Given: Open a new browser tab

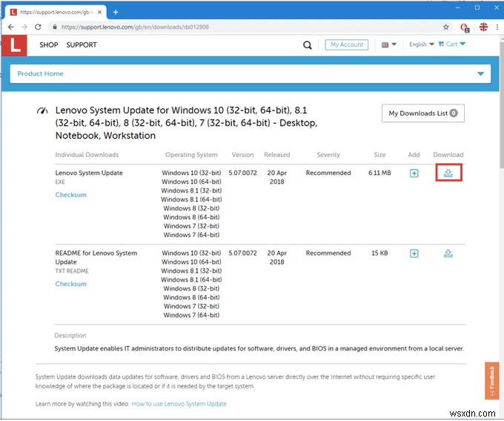Looking at the screenshot, I should (x=116, y=12).
